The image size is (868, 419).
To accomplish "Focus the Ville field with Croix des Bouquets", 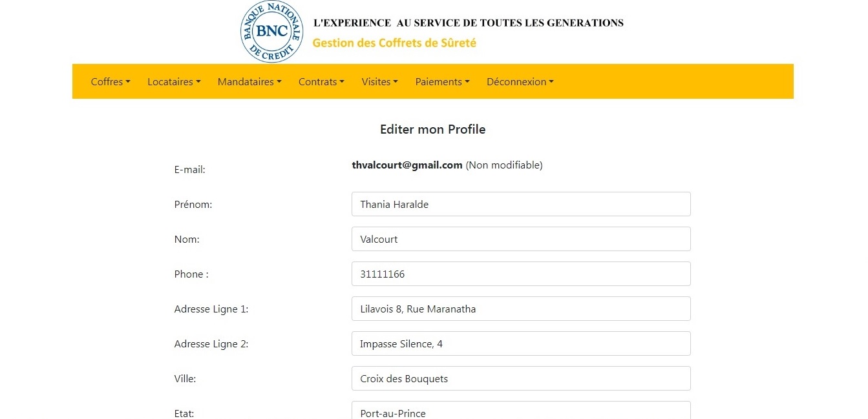I will 520,378.
